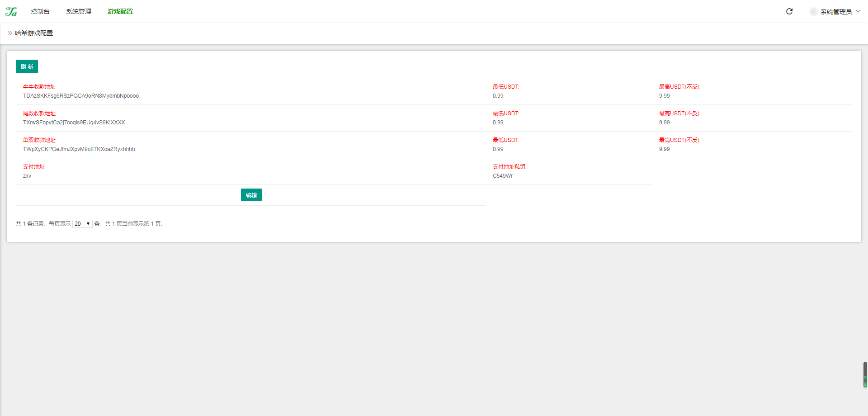Click the 尾数收款地址 value TXrwSFopyt…
868x416 pixels.
click(74, 123)
